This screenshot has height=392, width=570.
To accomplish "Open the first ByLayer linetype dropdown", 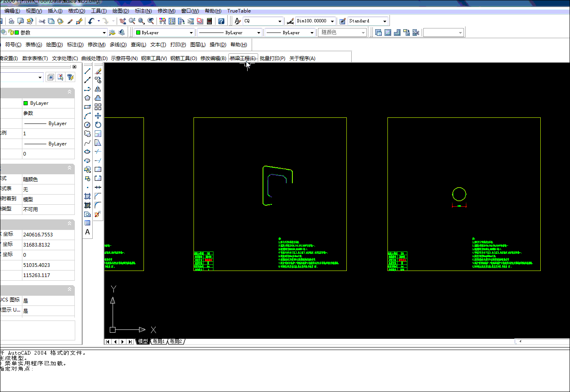I will (259, 32).
